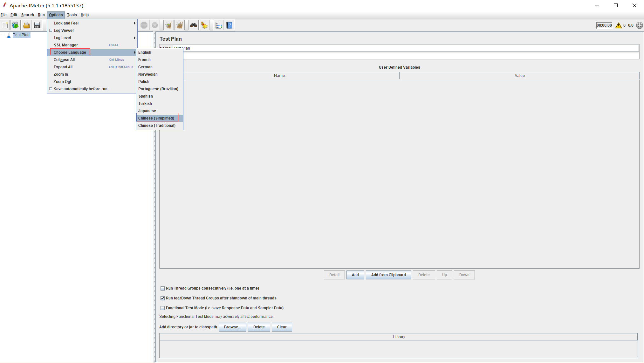
Task: Open the Tools menu
Action: [72, 15]
